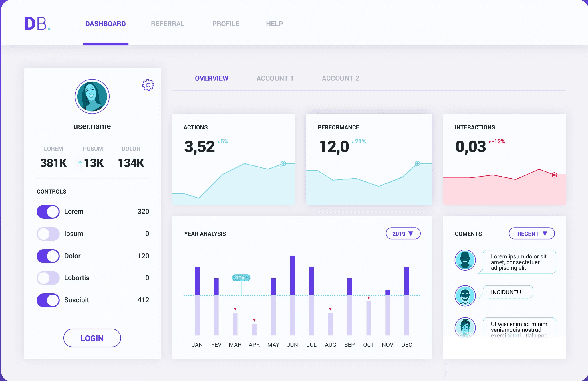Click the Suscipit value 412
588x381 pixels.
point(143,300)
